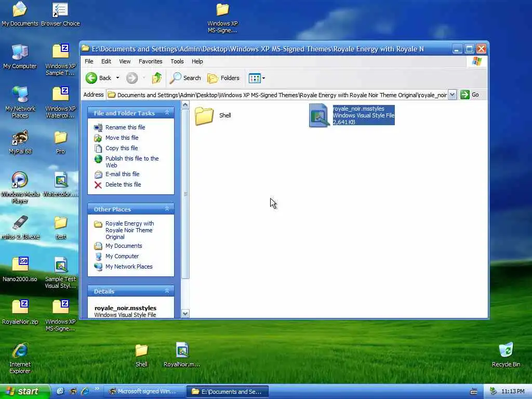Collapse the Details panel
The image size is (532, 399).
pos(167,291)
